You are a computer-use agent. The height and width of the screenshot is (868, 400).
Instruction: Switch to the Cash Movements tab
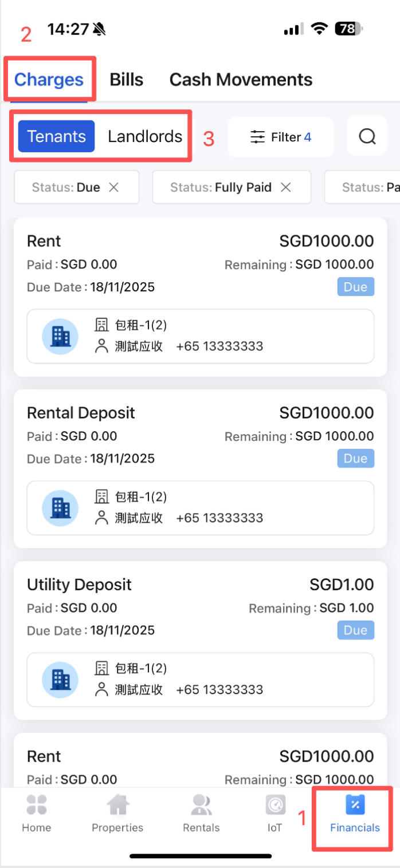coord(241,80)
